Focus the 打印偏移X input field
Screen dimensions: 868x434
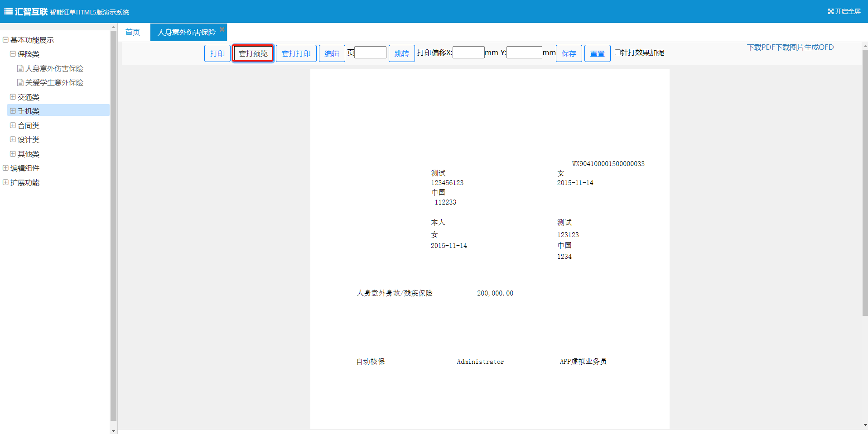click(469, 52)
